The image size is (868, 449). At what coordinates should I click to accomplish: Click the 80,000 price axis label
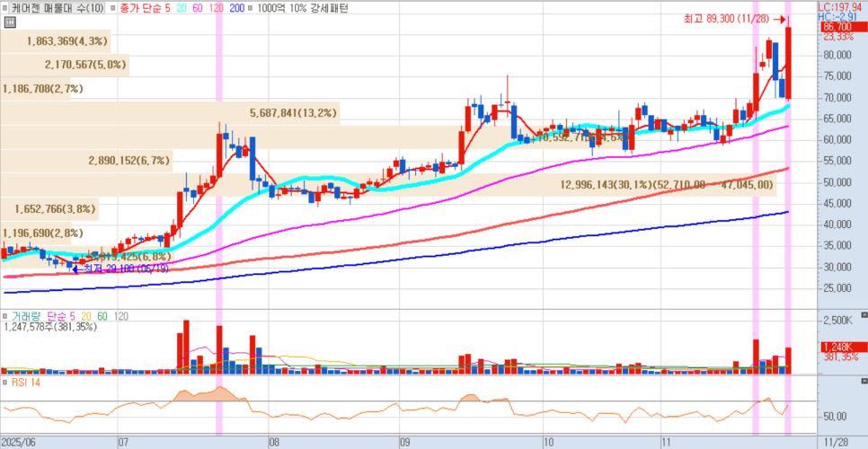837,56
